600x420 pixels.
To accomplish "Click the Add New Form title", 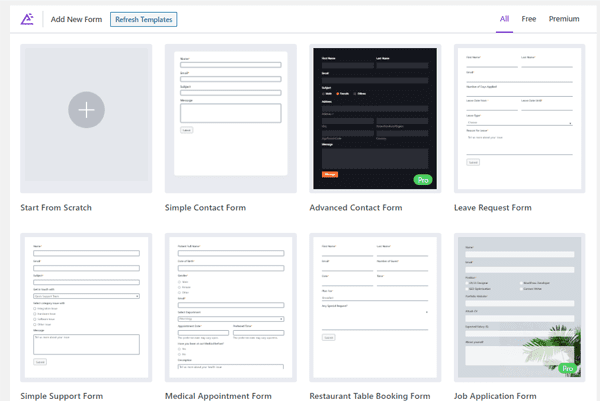I will (77, 20).
